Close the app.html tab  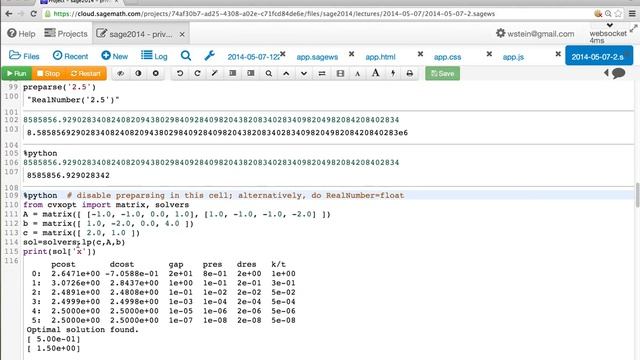click(x=420, y=54)
